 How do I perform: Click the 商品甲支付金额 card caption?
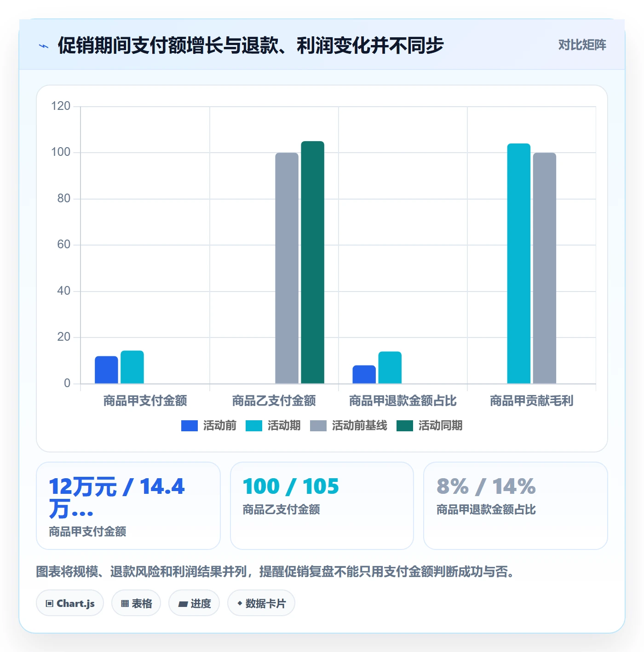(87, 532)
